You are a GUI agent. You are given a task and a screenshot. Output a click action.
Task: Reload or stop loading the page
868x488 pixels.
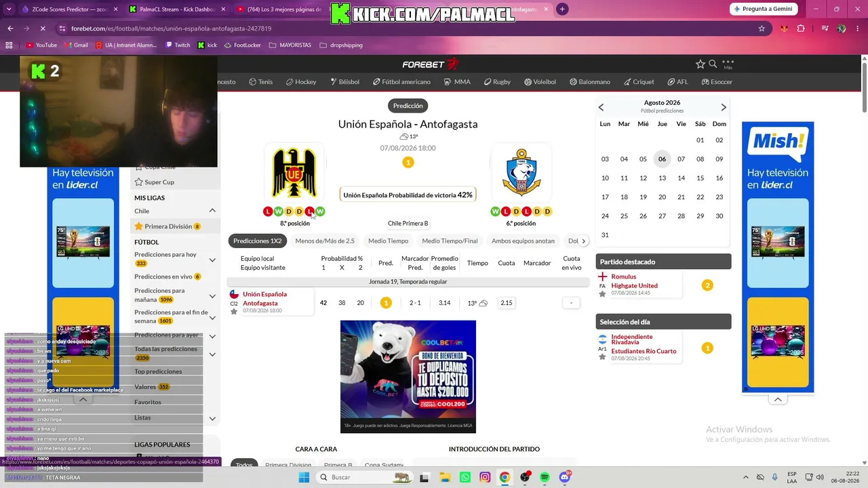(42, 28)
